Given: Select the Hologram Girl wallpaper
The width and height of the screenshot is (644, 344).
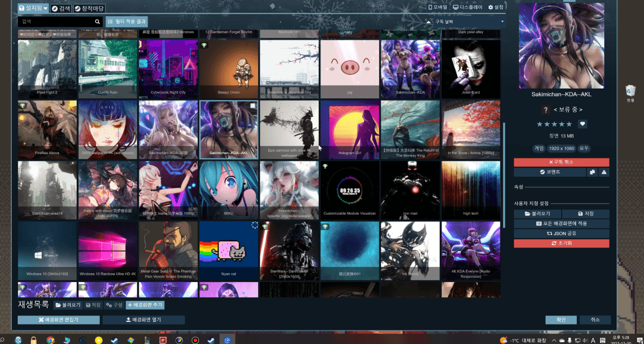Looking at the screenshot, I should click(x=350, y=130).
